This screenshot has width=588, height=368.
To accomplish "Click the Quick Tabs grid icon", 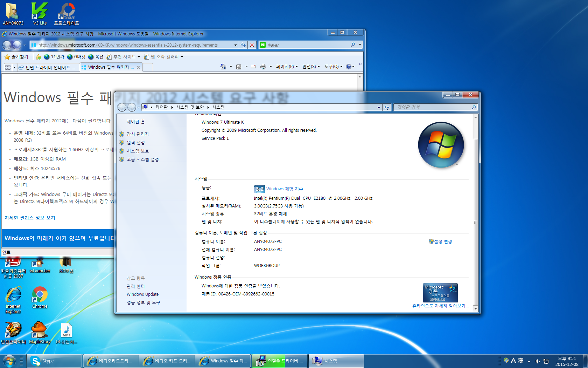I will (8, 67).
